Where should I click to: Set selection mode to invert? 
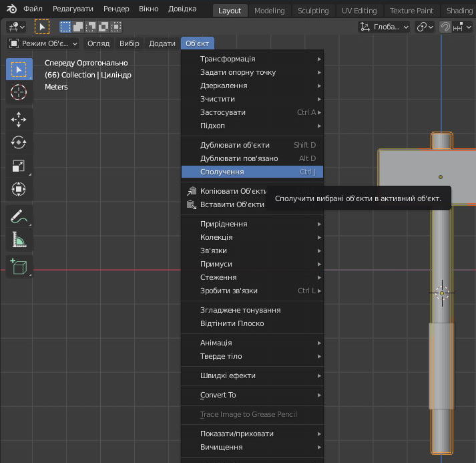103,27
